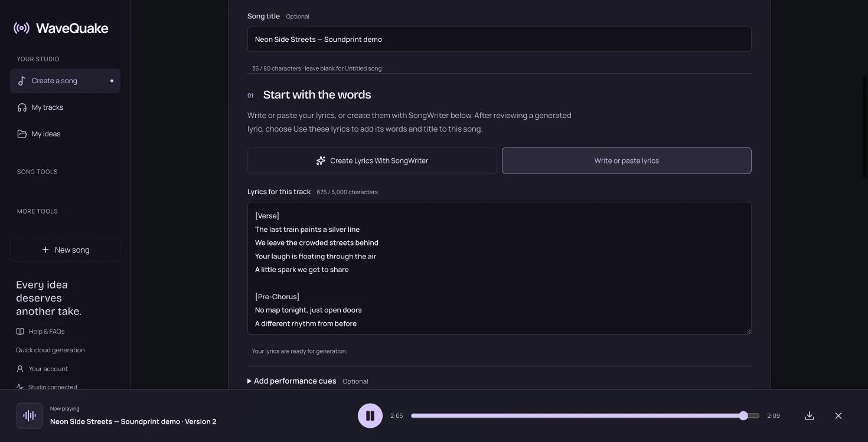
Task: Open Help & FAQs link
Action: [x=40, y=332]
